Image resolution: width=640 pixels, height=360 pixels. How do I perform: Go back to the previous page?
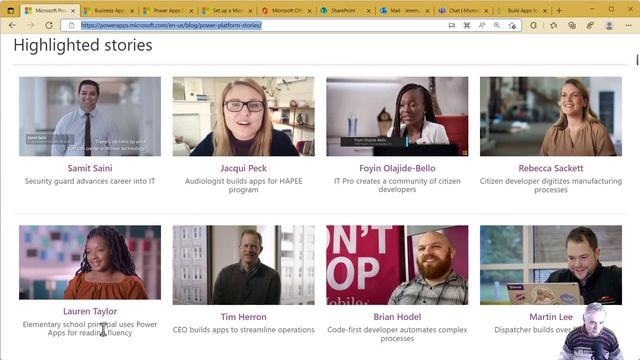[12, 25]
